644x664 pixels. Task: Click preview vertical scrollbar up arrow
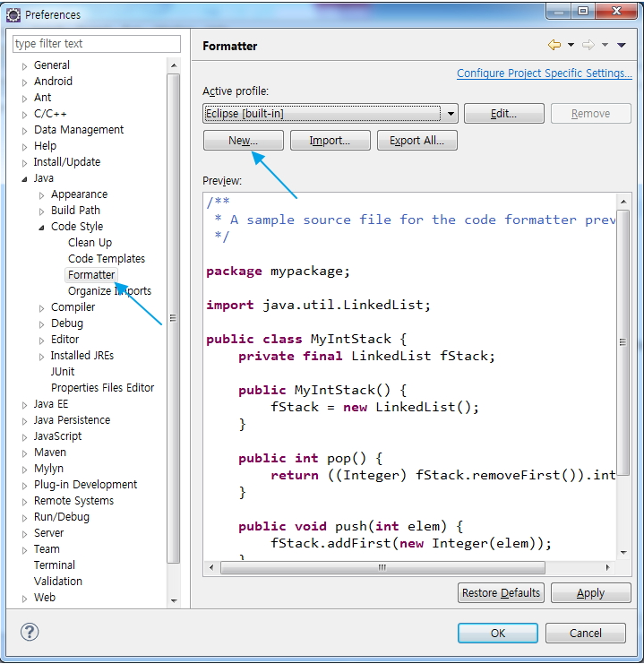(x=623, y=202)
